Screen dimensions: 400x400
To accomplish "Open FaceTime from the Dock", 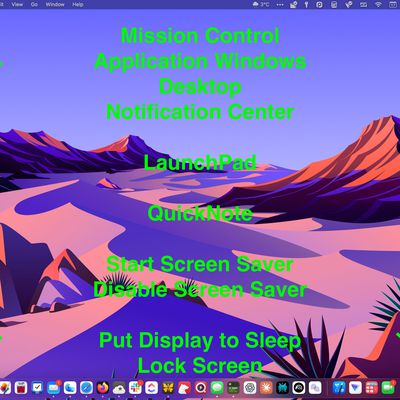I will click(388, 388).
